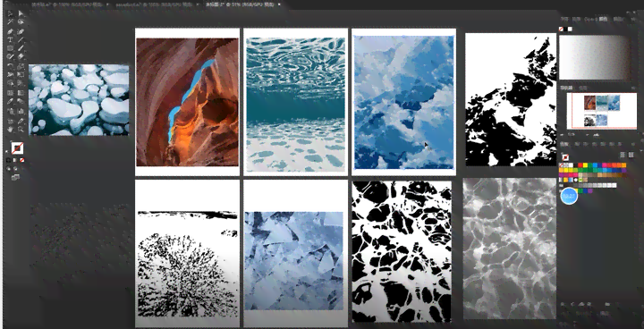Select the Eyedropper tool
The image size is (644, 329).
click(x=10, y=101)
